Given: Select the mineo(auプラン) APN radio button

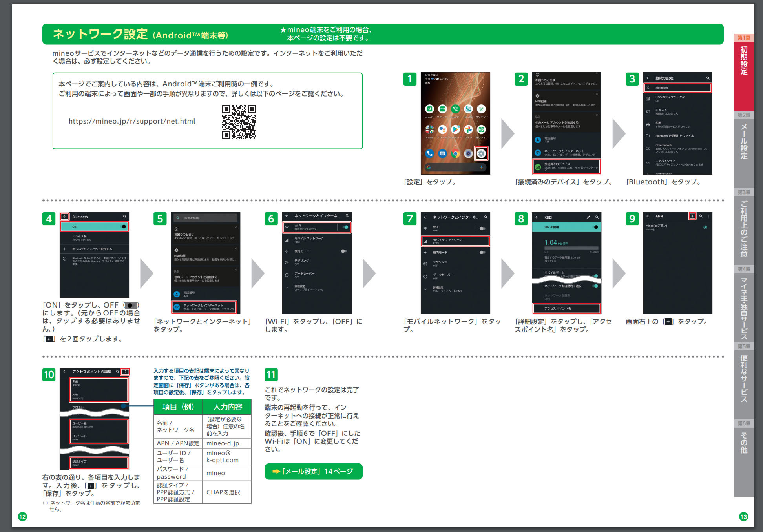Looking at the screenshot, I should pyautogui.click(x=705, y=227).
